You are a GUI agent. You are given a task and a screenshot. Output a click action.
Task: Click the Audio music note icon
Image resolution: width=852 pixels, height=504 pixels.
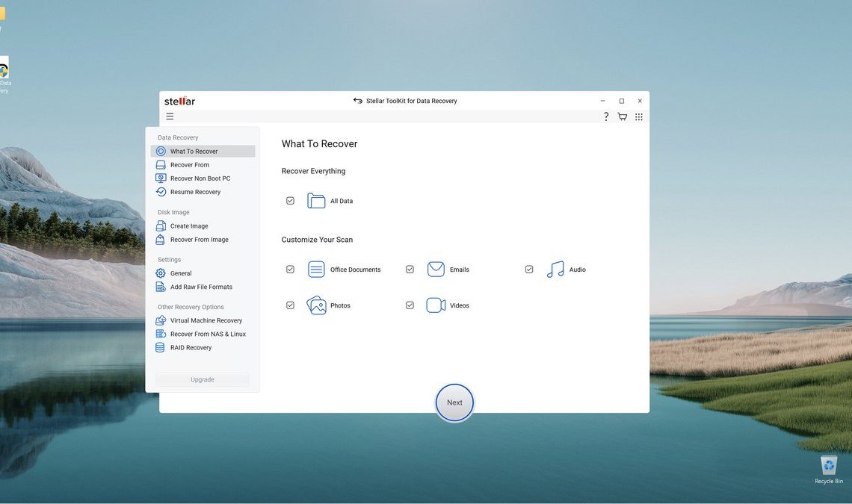pyautogui.click(x=555, y=270)
